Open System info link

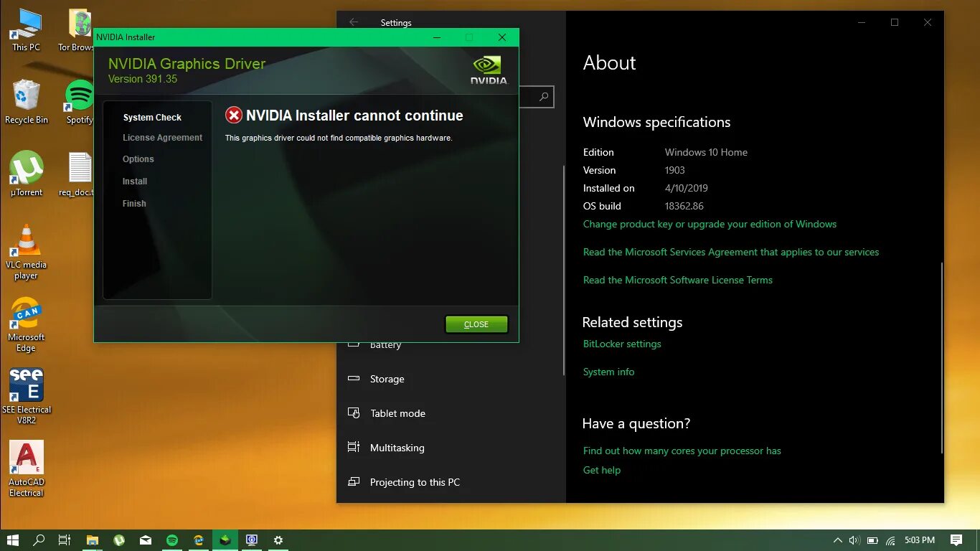click(x=608, y=372)
